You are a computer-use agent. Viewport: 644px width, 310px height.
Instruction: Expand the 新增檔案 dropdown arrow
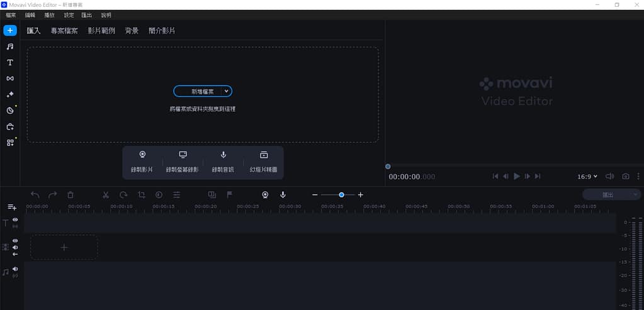pos(227,91)
